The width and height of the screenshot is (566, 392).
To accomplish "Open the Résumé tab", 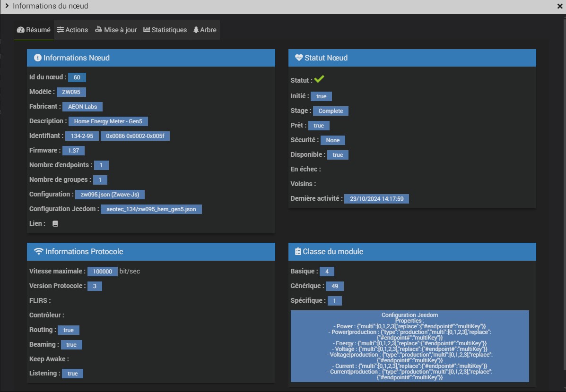I will [34, 30].
